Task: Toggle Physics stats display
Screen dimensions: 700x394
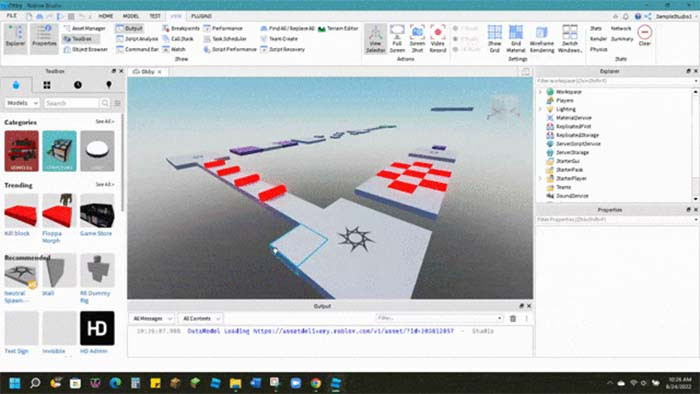Action: pos(598,50)
